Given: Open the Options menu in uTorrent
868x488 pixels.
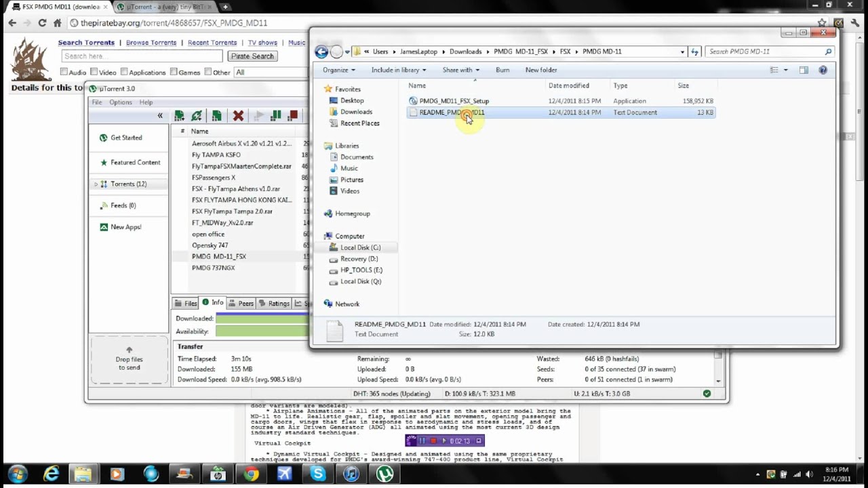Looking at the screenshot, I should [121, 102].
